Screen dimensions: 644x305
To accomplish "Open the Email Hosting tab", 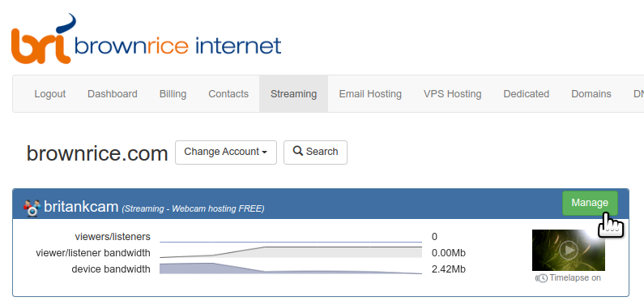I will pos(370,94).
